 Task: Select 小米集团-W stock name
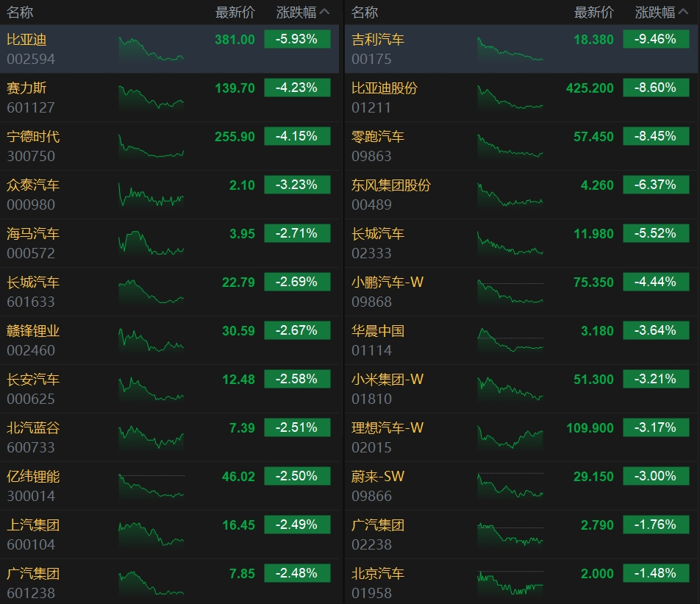[387, 380]
